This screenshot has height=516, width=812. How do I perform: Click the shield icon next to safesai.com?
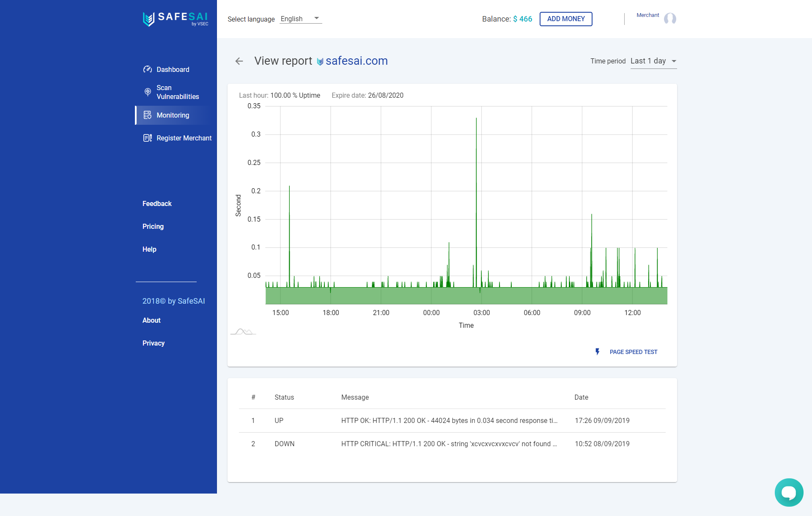pos(319,62)
